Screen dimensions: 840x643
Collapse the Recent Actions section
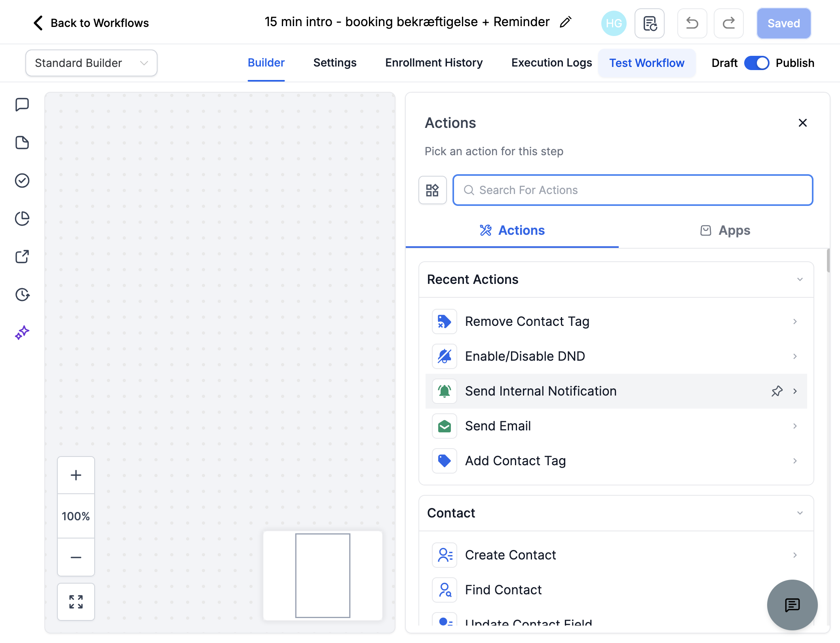point(800,280)
